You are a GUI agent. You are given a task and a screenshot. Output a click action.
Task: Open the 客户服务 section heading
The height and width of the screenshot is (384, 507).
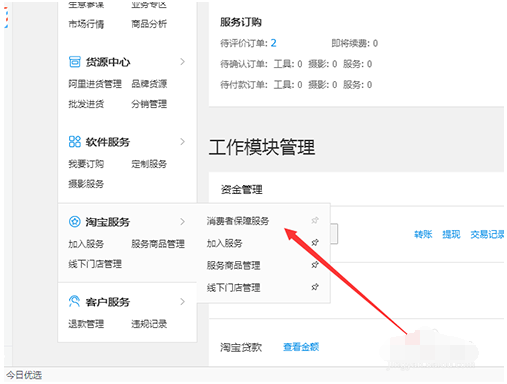pyautogui.click(x=108, y=302)
